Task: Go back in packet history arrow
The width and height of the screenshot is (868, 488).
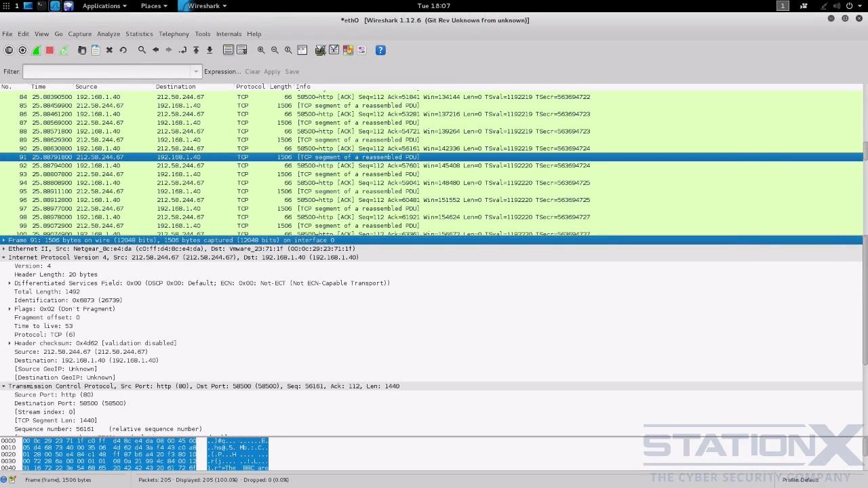Action: tap(155, 50)
